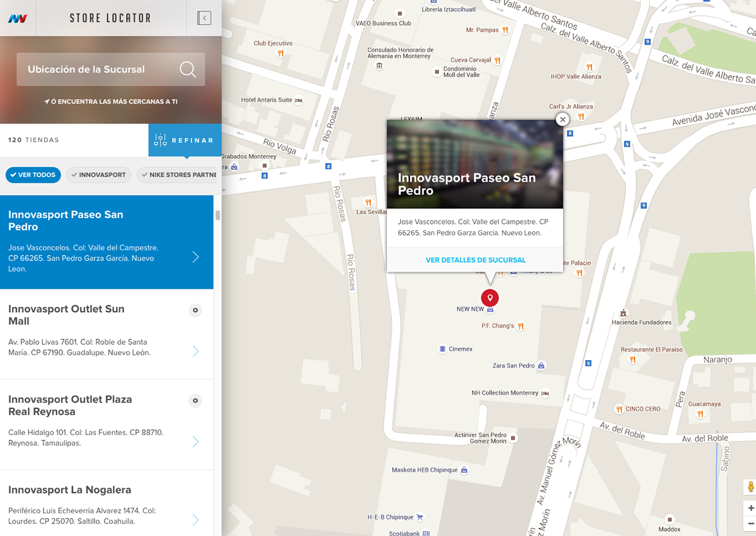Viewport: 756px width, 536px height.
Task: Click Street View pegman icon
Action: click(750, 487)
